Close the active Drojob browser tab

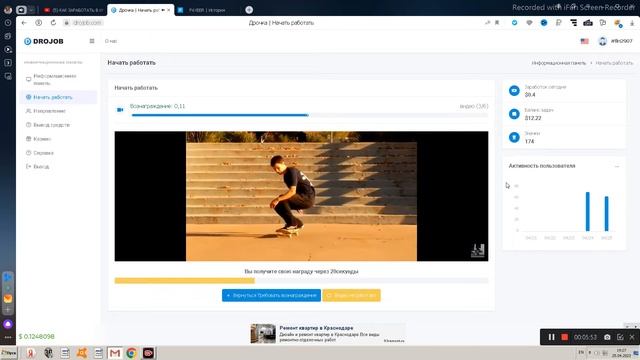[169, 10]
